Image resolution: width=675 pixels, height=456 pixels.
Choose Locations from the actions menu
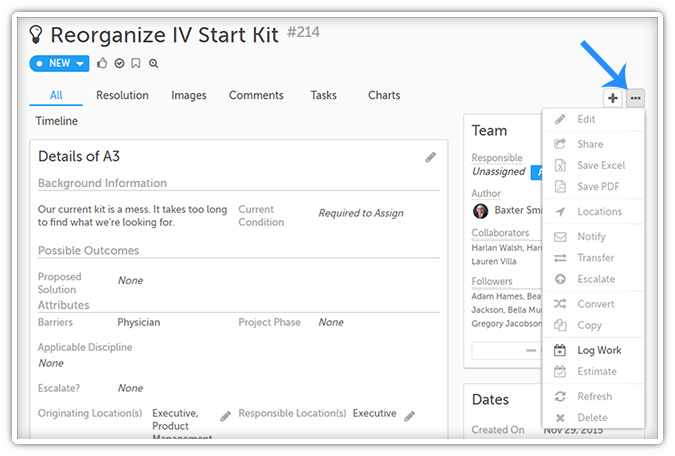(x=593, y=211)
